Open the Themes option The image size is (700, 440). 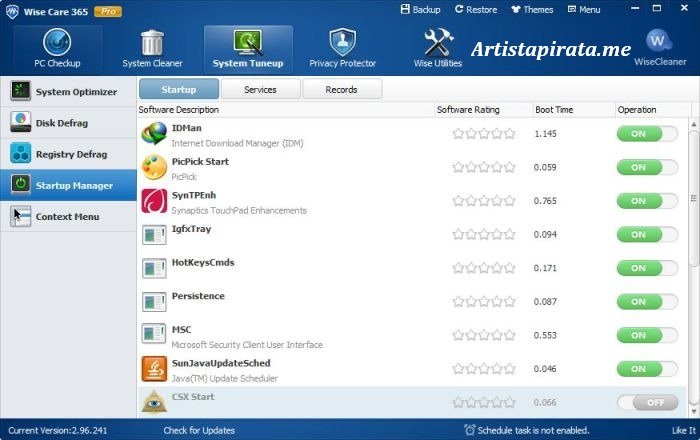532,9
